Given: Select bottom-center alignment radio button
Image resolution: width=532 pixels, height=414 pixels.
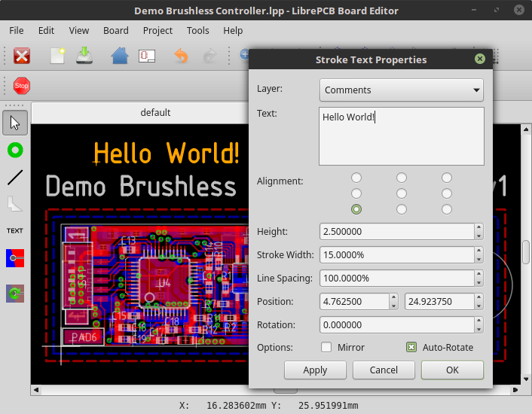Looking at the screenshot, I should click(402, 209).
